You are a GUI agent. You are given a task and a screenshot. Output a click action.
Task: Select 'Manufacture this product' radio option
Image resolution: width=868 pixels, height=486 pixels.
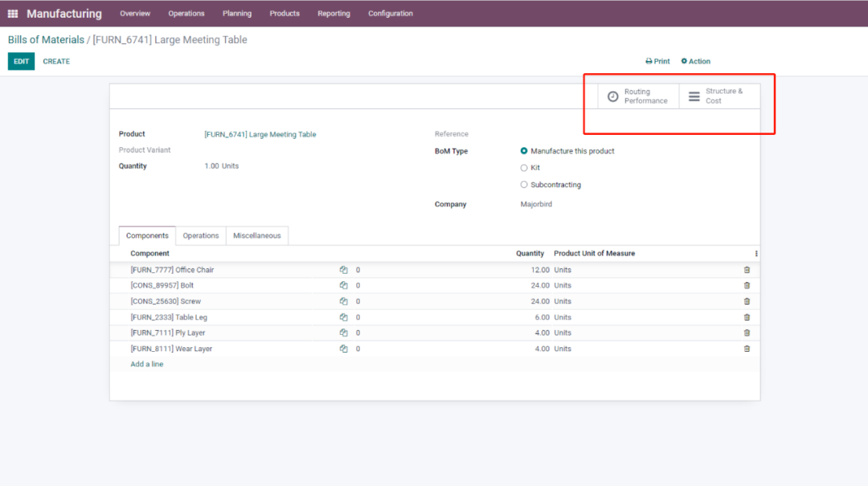(x=524, y=151)
